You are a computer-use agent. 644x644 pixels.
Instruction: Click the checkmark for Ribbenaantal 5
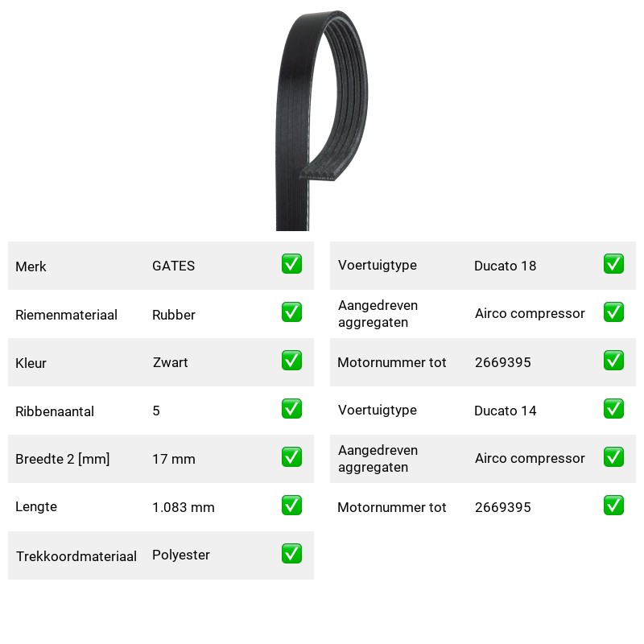(x=291, y=409)
